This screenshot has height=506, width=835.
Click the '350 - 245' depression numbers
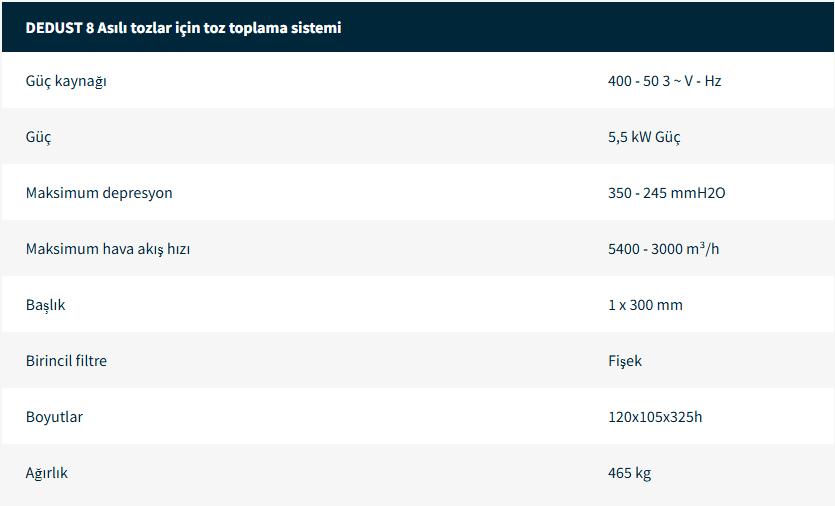point(638,193)
